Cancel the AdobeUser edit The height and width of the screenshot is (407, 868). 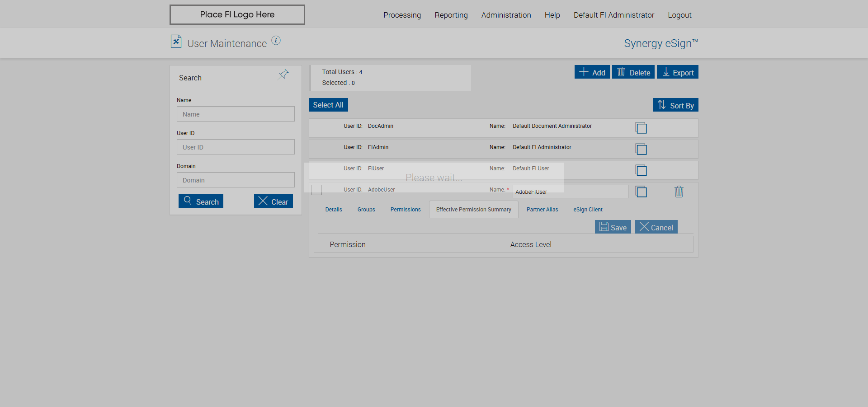[x=656, y=227]
